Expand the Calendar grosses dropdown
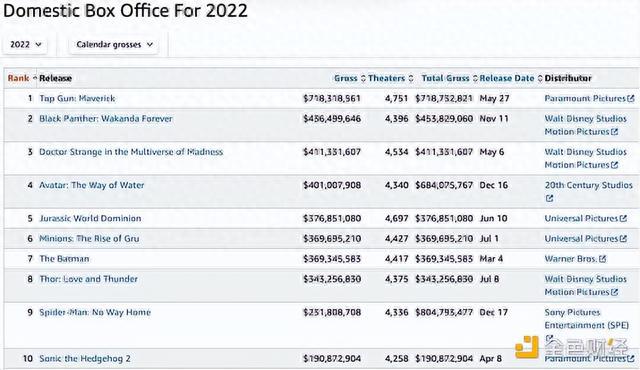The width and height of the screenshot is (640, 370). (114, 44)
